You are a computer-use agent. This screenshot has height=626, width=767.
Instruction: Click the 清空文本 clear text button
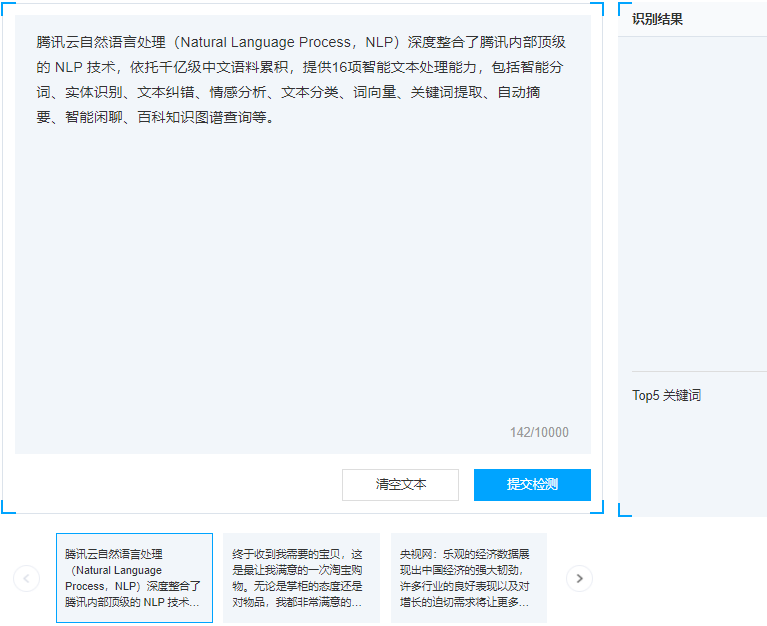click(400, 485)
